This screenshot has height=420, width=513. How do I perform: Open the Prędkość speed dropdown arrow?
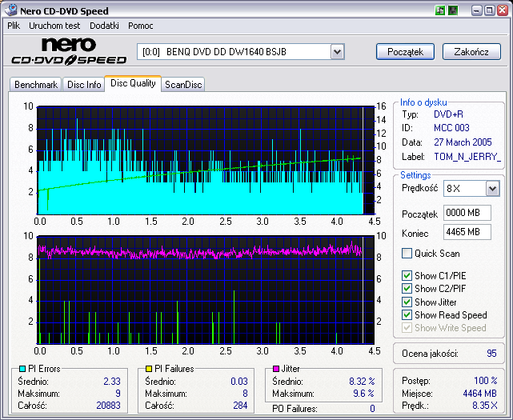click(x=492, y=189)
